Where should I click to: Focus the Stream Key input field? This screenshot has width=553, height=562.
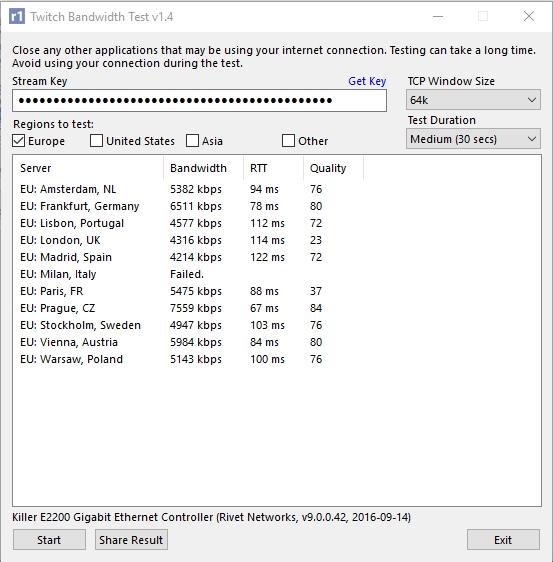point(199,101)
